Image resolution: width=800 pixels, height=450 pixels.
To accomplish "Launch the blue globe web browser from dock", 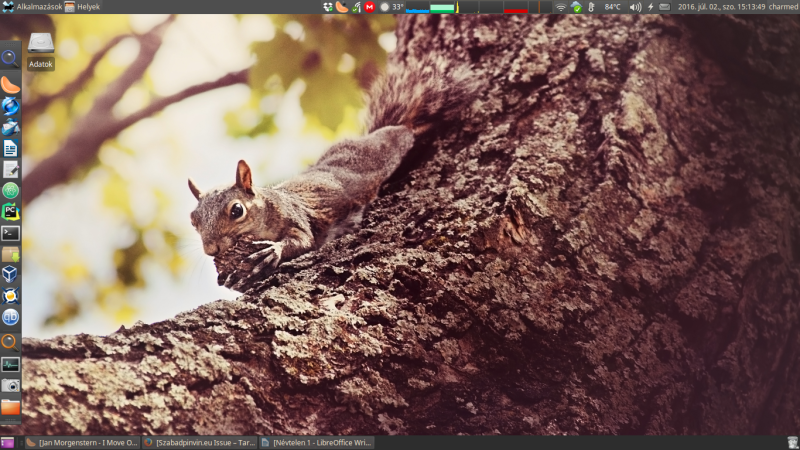I will [10, 106].
